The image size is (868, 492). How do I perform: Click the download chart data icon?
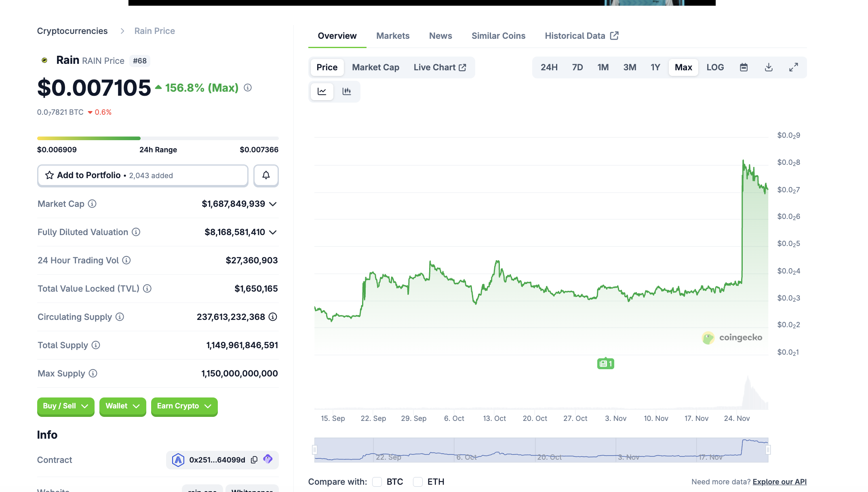(769, 67)
